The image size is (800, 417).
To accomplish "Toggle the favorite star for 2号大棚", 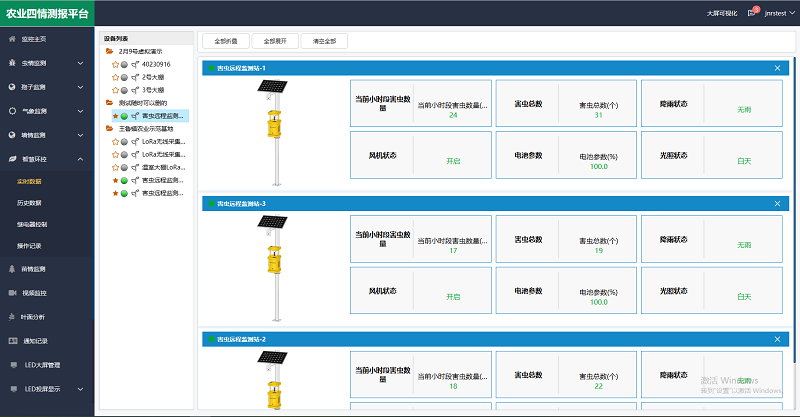I will [x=115, y=77].
